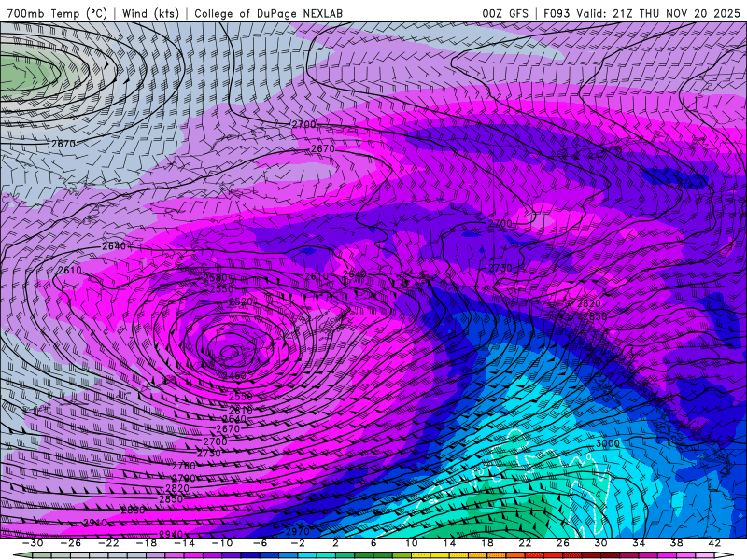Viewport: 747px width, 560px height.
Task: Click the -26 colorbar scale label
Action: pos(71,543)
